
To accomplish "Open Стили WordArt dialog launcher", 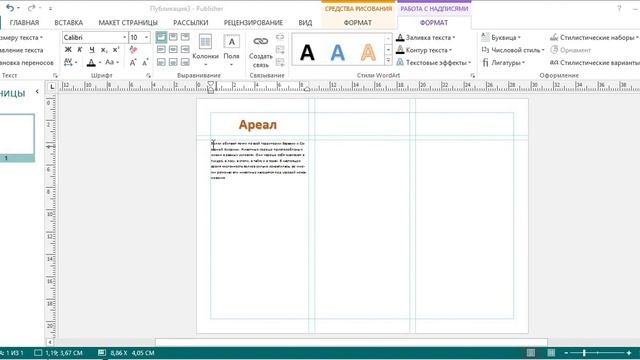I will 473,76.
